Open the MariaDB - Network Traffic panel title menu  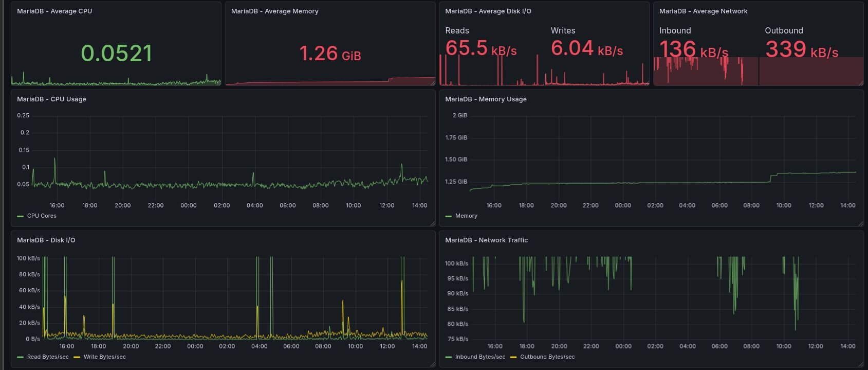(x=486, y=240)
